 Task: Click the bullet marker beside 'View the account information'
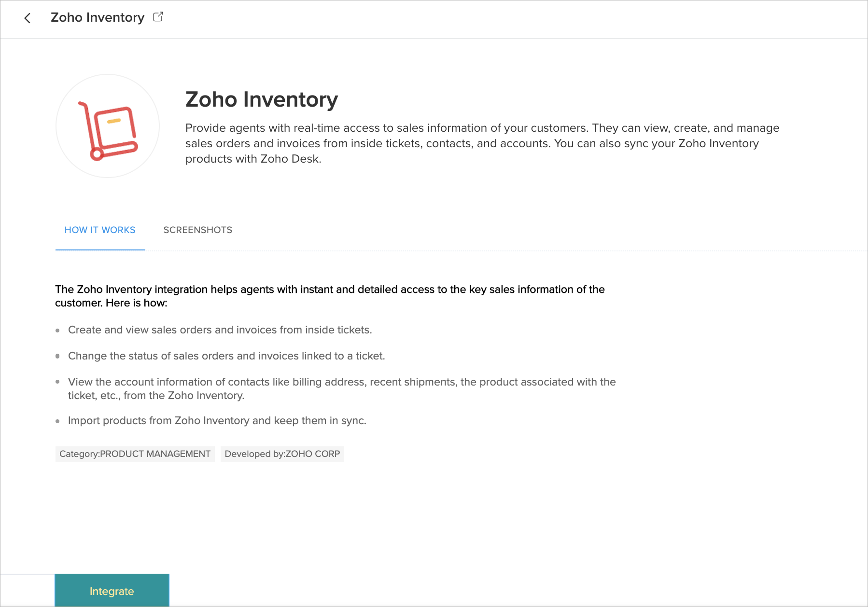point(57,382)
